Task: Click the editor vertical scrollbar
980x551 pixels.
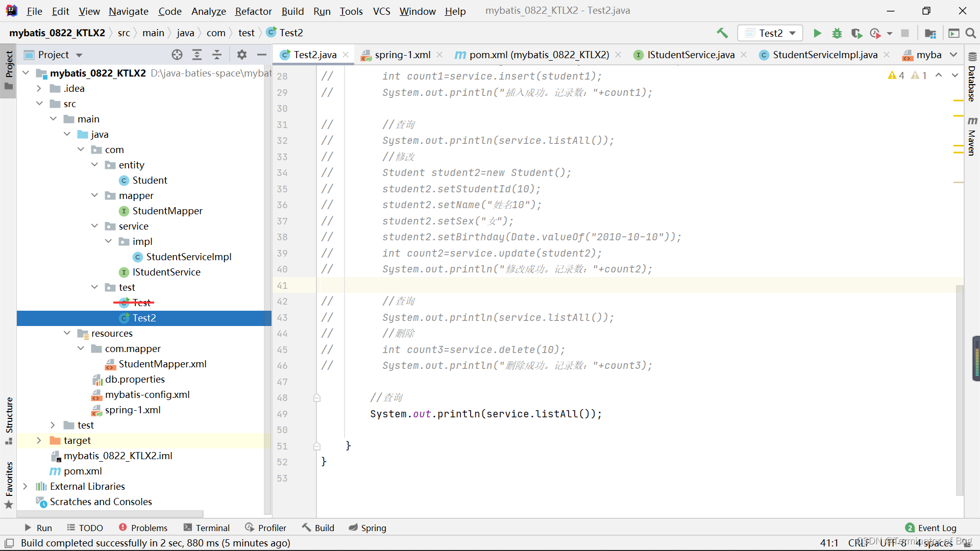Action: click(x=960, y=390)
